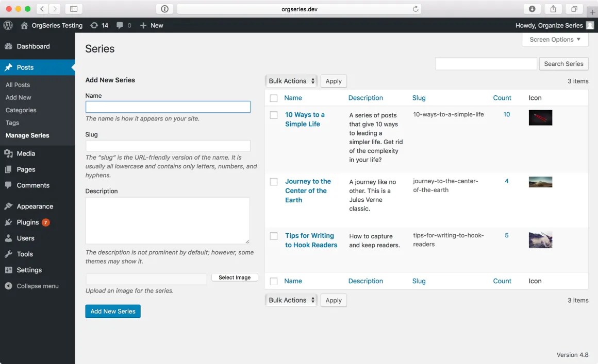Open the Bulk Actions dropdown
The image size is (598, 364).
pyautogui.click(x=290, y=81)
